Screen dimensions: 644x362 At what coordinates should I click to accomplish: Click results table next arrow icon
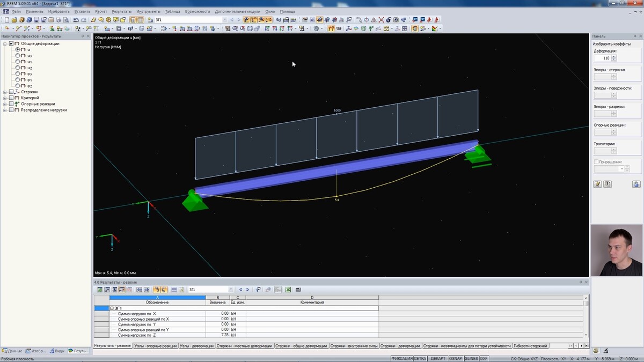[x=248, y=290]
